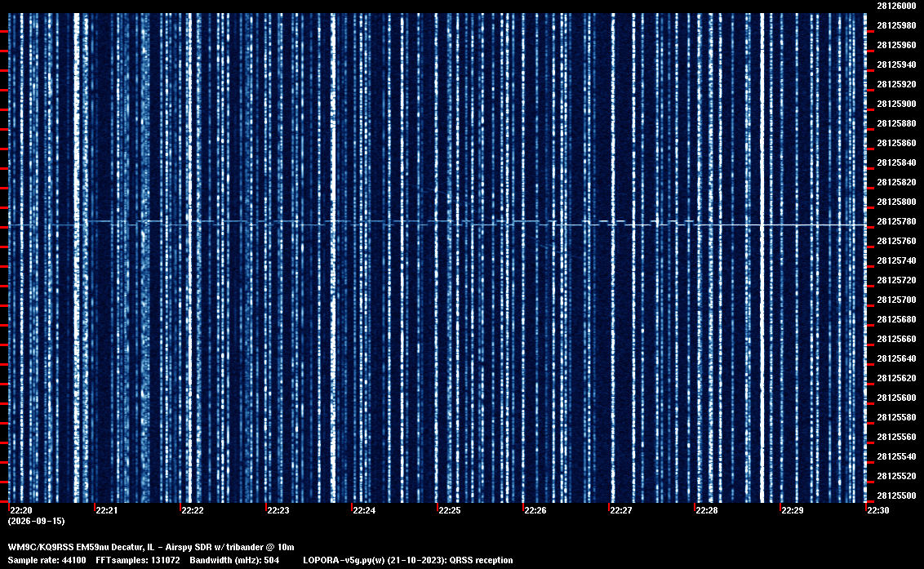Click the 22:30 end time label
The width and height of the screenshot is (924, 569).
tap(878, 510)
